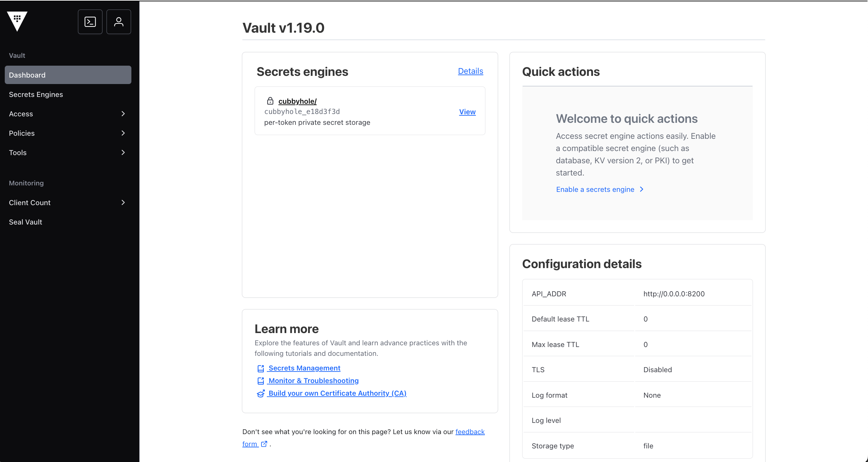Click the Monitor & Troubleshooting link icon
This screenshot has width=868, height=462.
[x=261, y=381]
